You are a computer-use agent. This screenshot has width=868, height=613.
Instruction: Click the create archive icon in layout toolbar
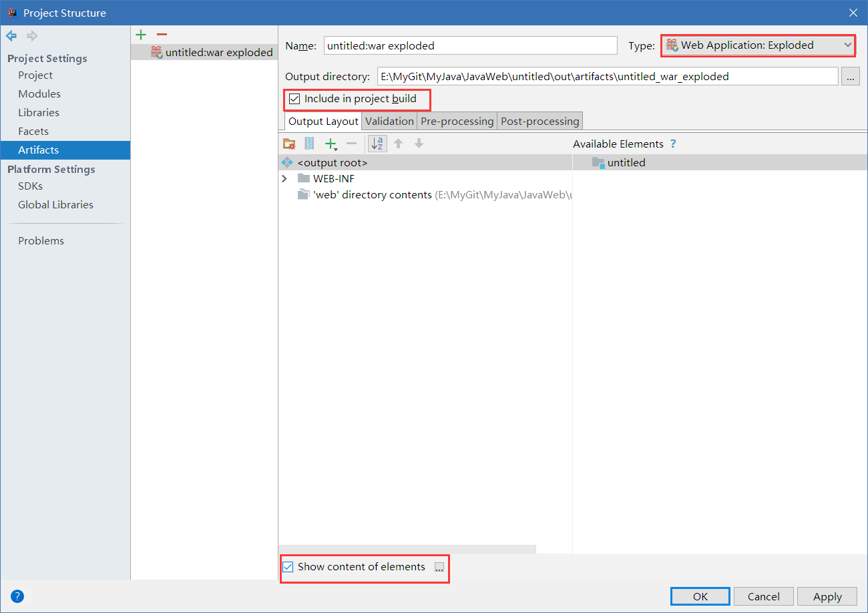(x=309, y=144)
